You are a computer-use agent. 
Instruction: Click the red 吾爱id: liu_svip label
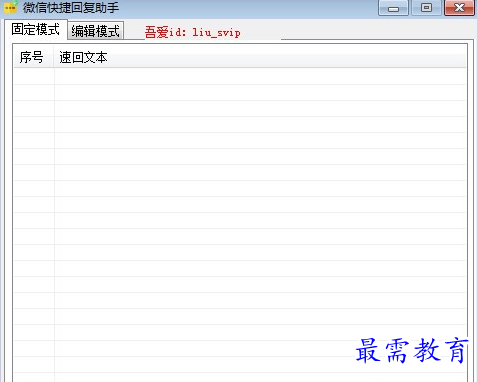(x=192, y=32)
